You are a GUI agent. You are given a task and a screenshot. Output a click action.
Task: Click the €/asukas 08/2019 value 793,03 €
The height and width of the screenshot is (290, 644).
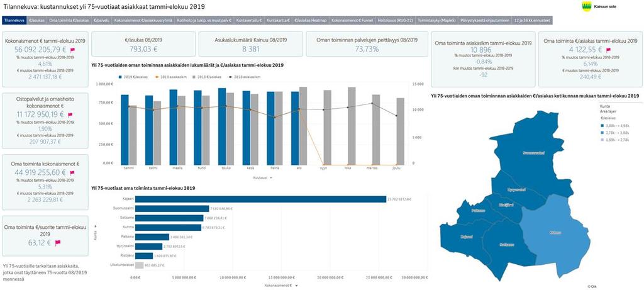144,49
